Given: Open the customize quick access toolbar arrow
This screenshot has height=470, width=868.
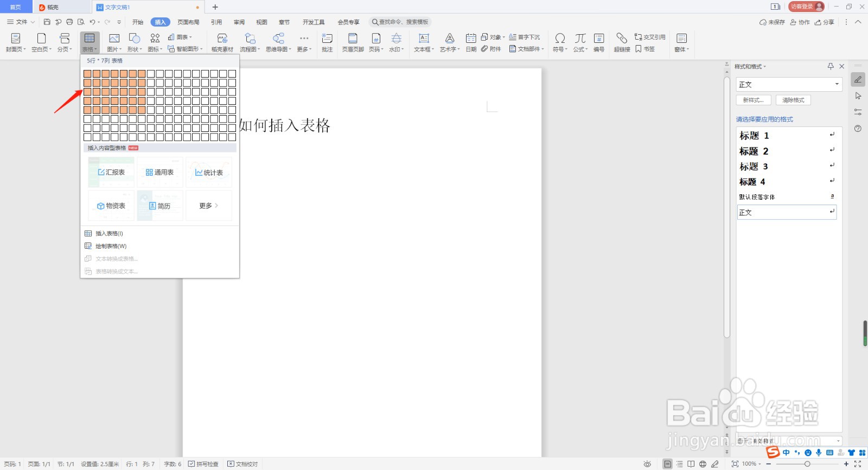Looking at the screenshot, I should [x=119, y=22].
